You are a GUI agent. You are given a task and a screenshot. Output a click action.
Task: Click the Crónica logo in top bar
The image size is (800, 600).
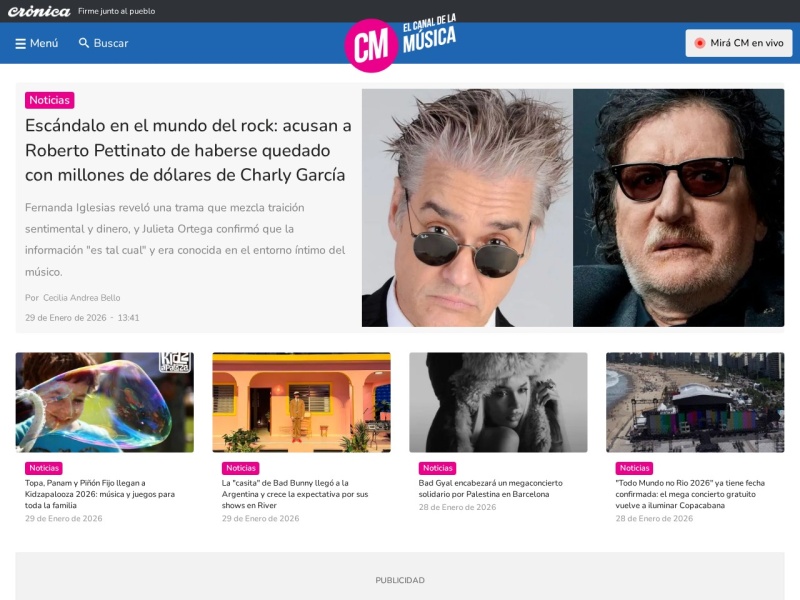(39, 11)
